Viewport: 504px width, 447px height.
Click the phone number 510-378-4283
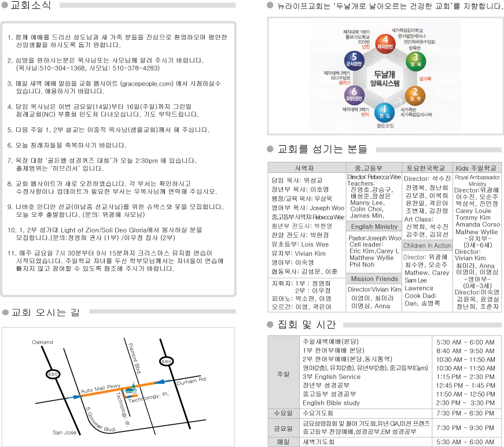point(135,68)
